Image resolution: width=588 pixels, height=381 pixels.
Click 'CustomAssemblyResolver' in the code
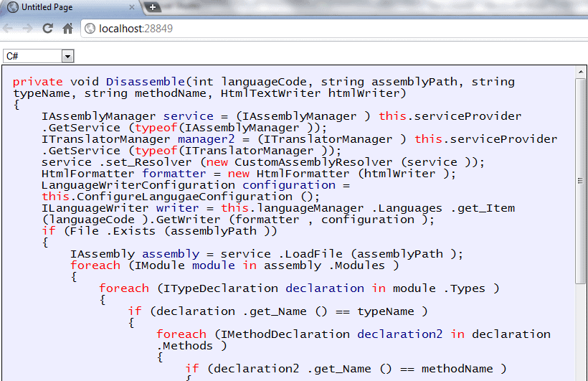[x=313, y=163]
